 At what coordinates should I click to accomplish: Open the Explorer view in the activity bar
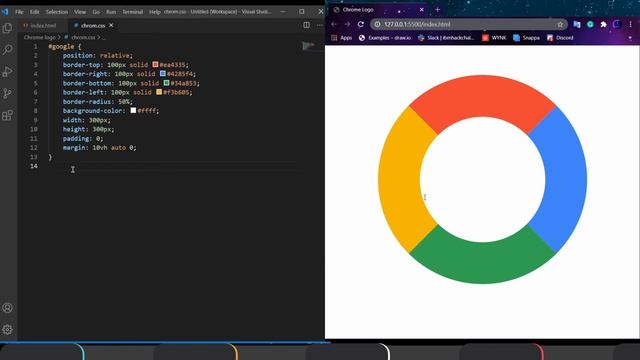(x=7, y=28)
